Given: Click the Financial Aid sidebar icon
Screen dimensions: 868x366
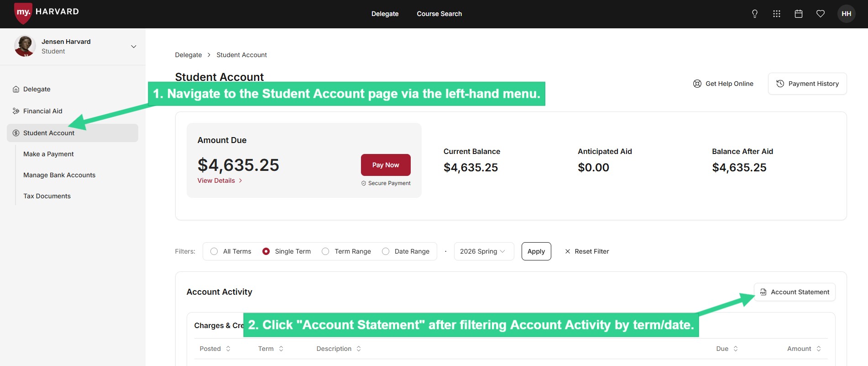Looking at the screenshot, I should click(16, 111).
